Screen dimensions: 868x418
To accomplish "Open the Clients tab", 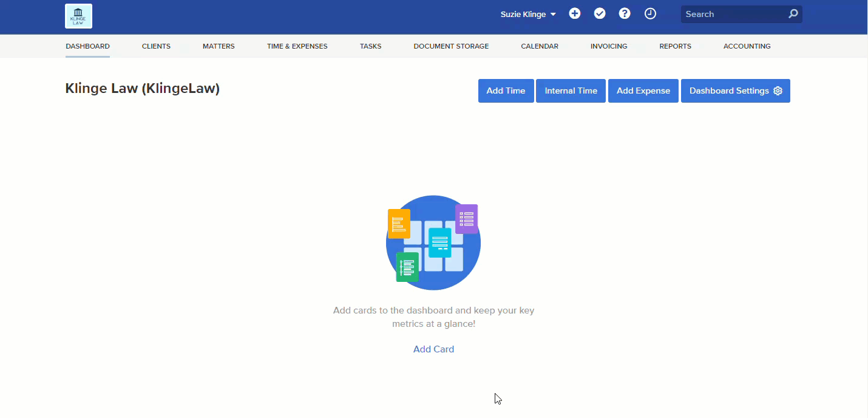I will (156, 46).
